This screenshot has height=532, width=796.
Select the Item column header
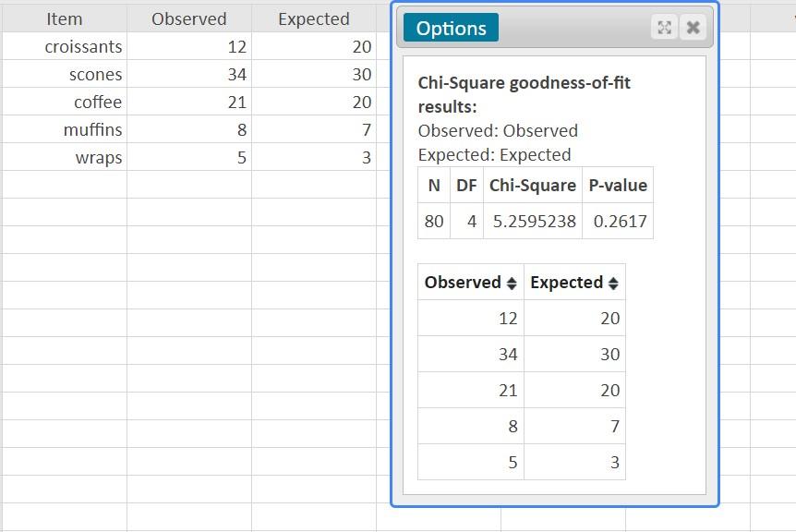(63, 18)
